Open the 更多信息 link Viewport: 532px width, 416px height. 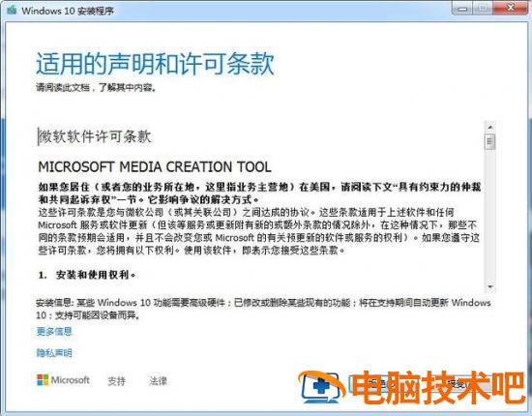tap(54, 331)
